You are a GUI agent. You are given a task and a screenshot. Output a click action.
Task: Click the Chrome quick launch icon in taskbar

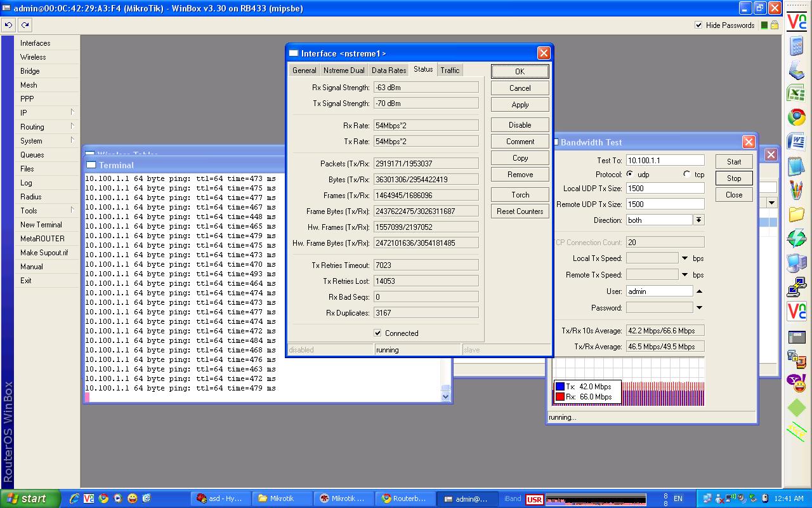pos(103,498)
